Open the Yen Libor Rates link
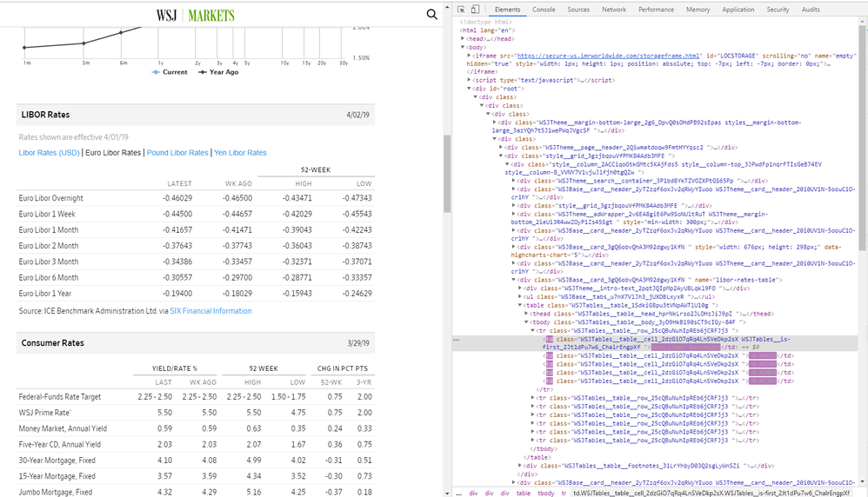 coord(240,153)
